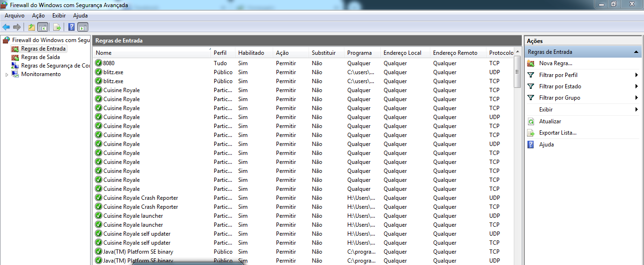Click the rule list scrollbar up arrow
This screenshot has width=644, height=265.
pyautogui.click(x=517, y=52)
